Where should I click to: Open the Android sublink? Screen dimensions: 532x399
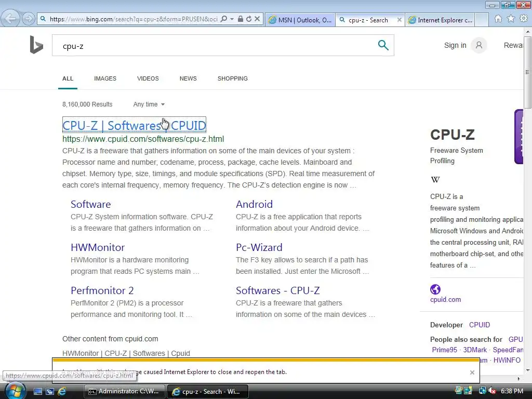(x=254, y=204)
